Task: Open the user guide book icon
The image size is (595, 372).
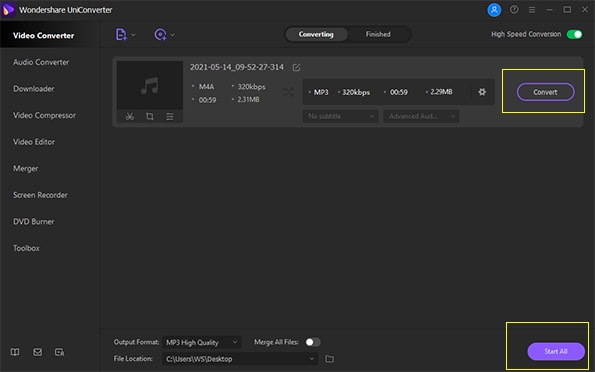Action: point(15,352)
